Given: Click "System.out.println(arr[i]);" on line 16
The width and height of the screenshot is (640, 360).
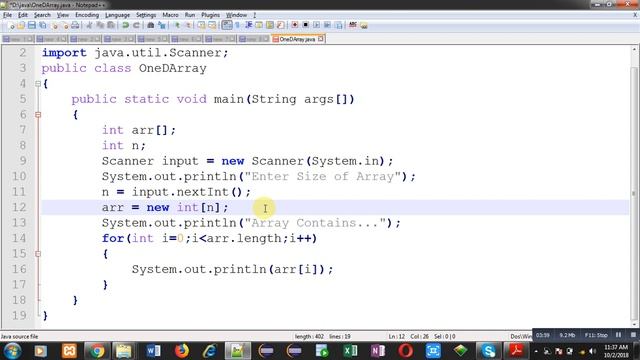Looking at the screenshot, I should (233, 269).
